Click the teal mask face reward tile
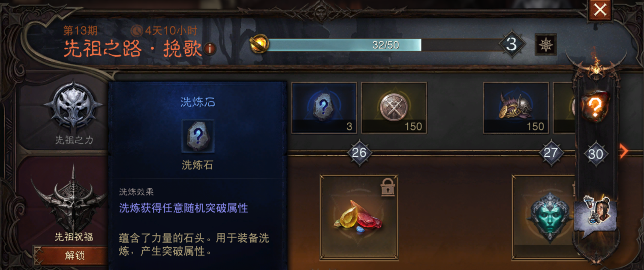 click(x=546, y=217)
